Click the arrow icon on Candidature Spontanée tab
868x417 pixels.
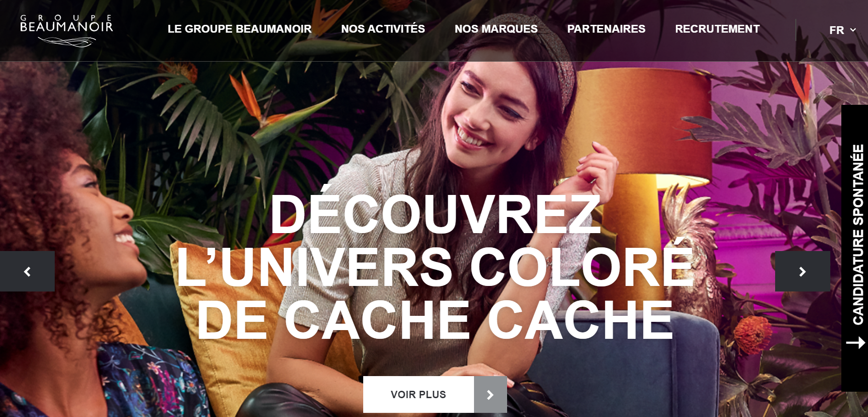[856, 343]
